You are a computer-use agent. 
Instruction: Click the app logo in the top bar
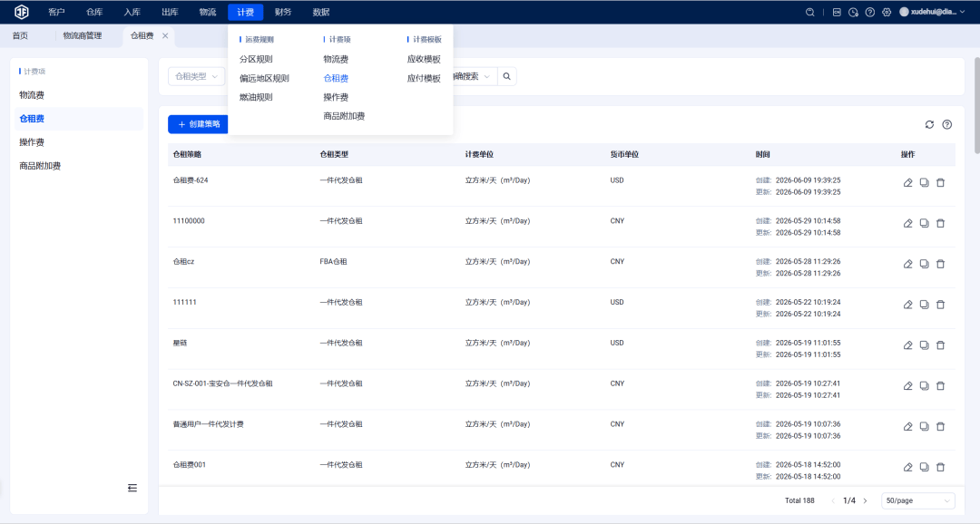point(21,12)
